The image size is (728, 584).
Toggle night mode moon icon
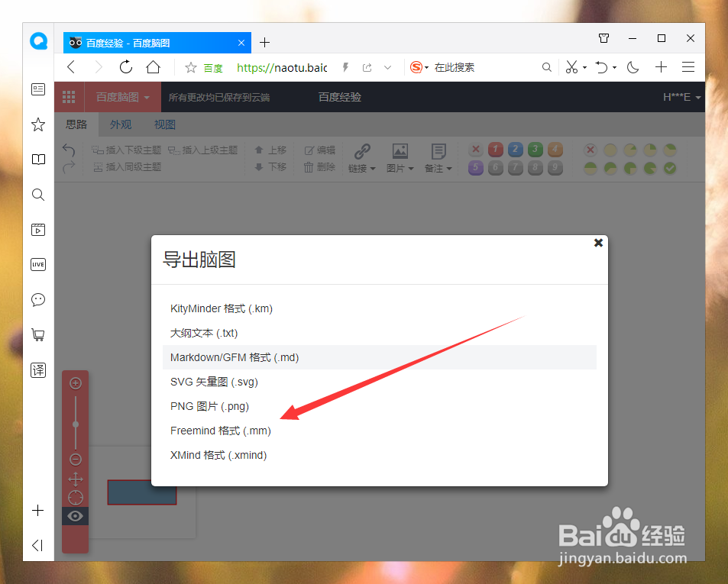[633, 67]
